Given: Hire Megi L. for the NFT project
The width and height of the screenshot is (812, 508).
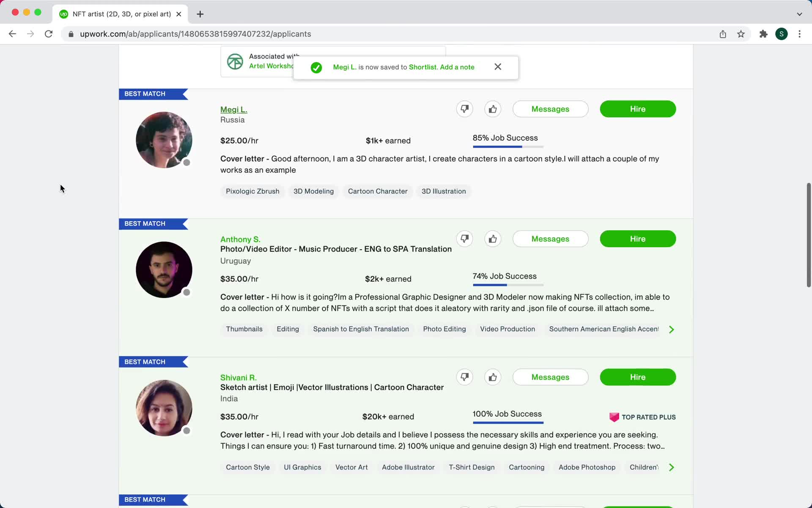Looking at the screenshot, I should pyautogui.click(x=638, y=109).
